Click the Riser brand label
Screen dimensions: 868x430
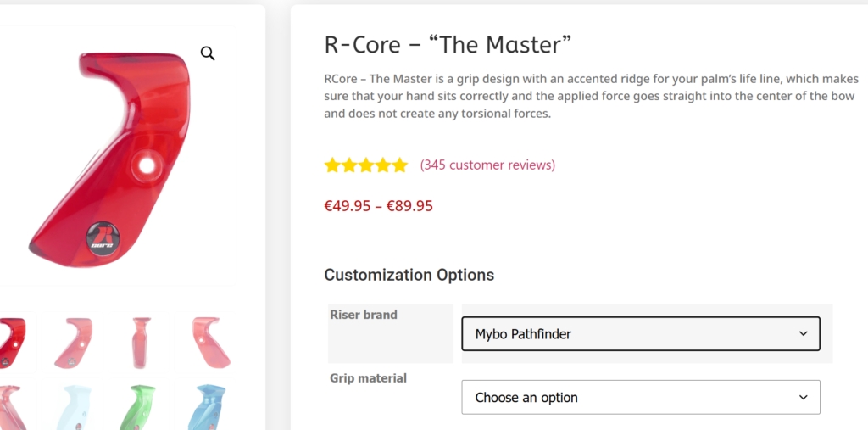point(363,315)
